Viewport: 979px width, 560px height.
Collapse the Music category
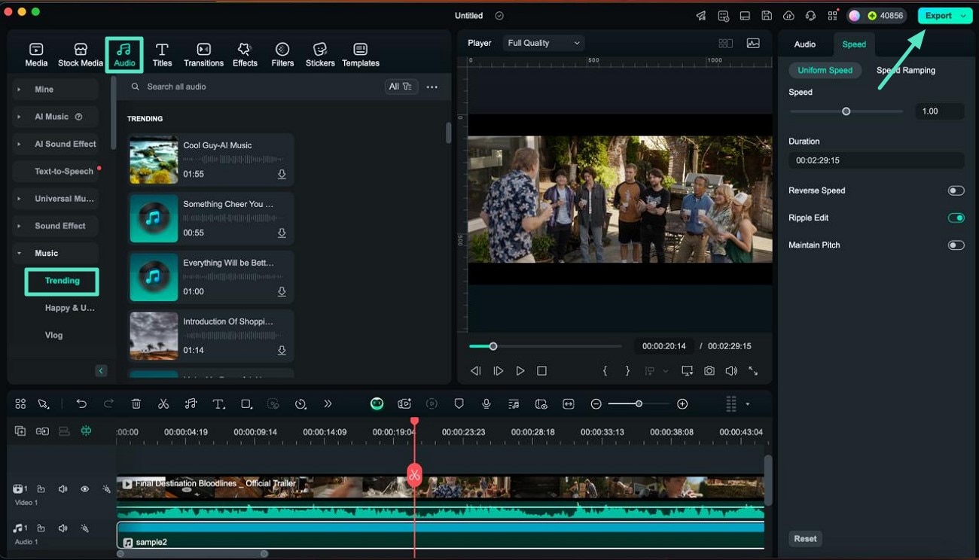[56, 254]
